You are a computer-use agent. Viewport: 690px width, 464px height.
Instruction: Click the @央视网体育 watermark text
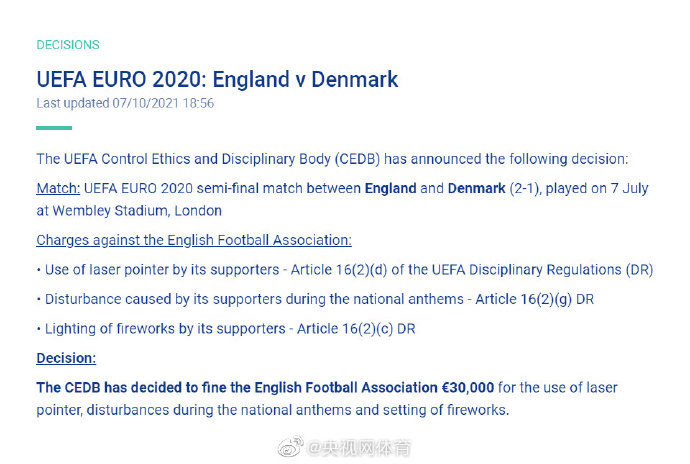(358, 448)
